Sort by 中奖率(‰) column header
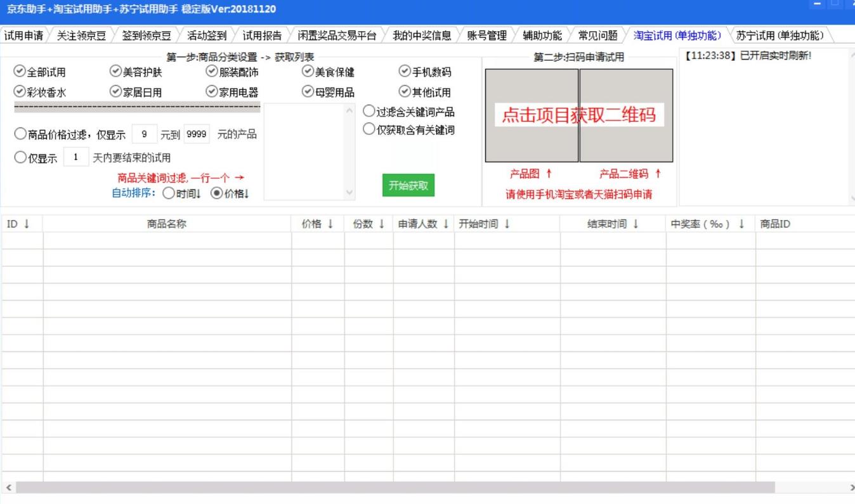 [x=711, y=224]
